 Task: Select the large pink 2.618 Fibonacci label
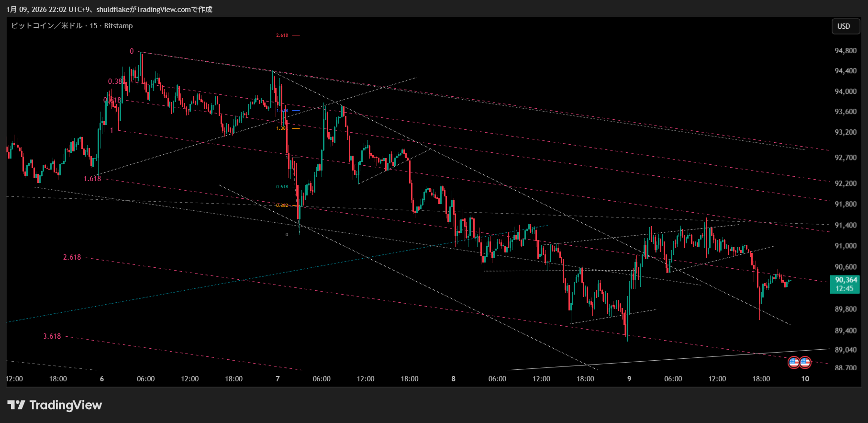point(72,257)
